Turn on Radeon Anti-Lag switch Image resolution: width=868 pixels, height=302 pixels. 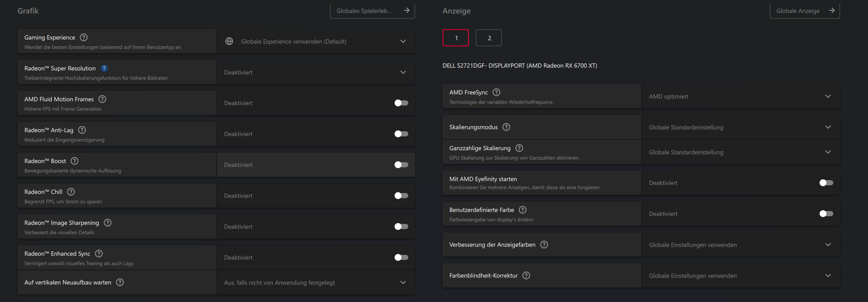401,134
